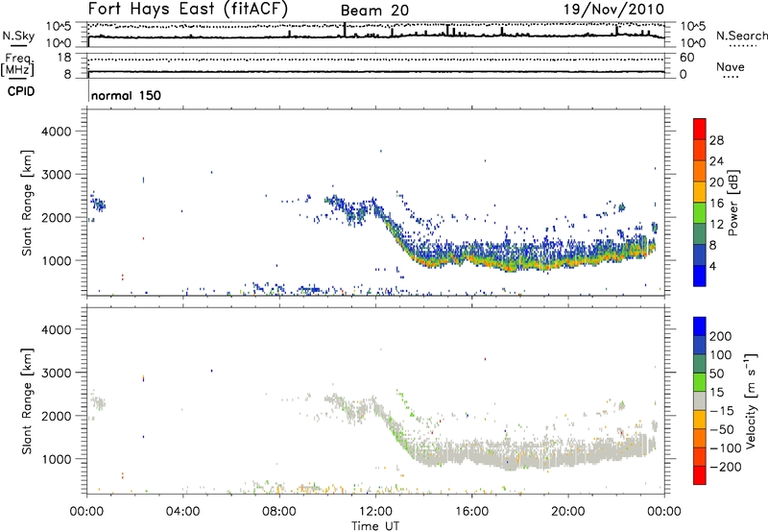Click the "Fort Hays East (fitACF)" plot title
The height and width of the screenshot is (532, 768).
tap(187, 9)
